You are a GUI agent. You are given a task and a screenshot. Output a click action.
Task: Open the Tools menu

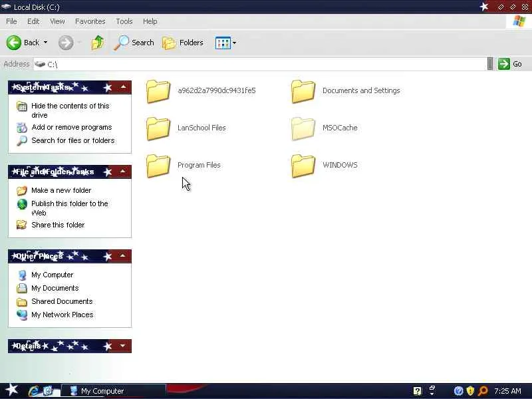point(124,21)
